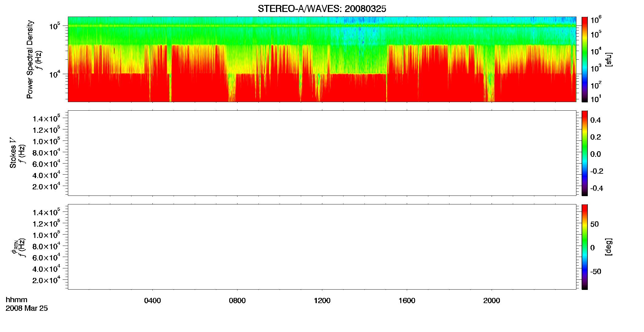Click the [sfu] unit label
This screenshot has width=644, height=332.
pyautogui.click(x=608, y=60)
